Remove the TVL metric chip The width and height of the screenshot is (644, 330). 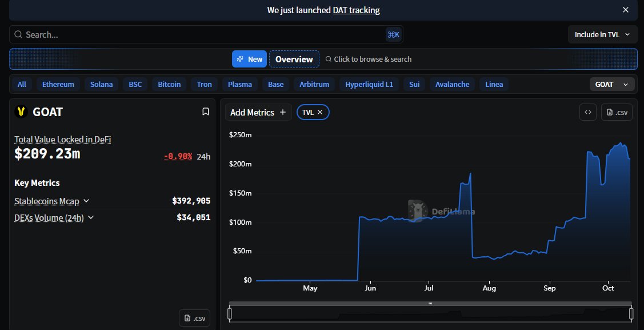(320, 112)
